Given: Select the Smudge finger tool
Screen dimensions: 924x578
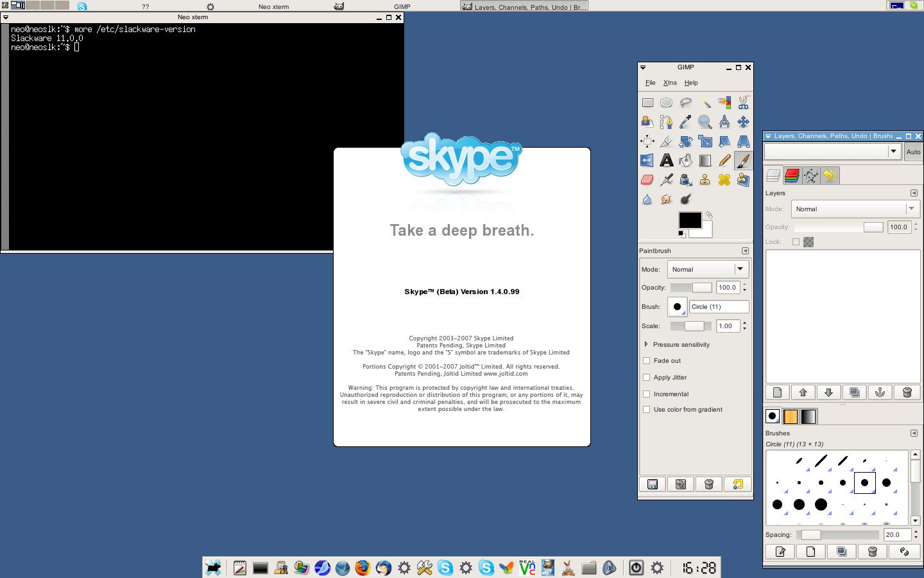Looking at the screenshot, I should [x=667, y=199].
